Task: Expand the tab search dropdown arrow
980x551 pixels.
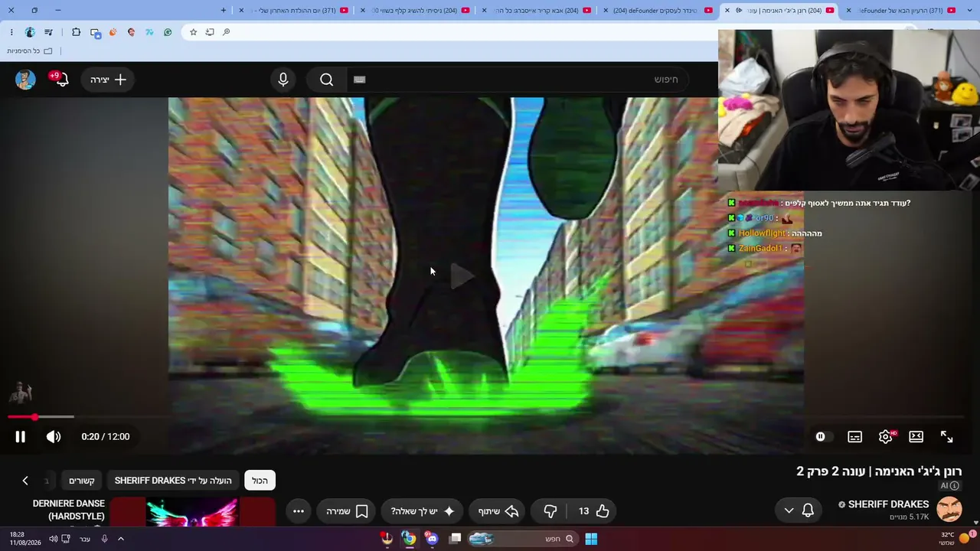Action: [x=970, y=10]
